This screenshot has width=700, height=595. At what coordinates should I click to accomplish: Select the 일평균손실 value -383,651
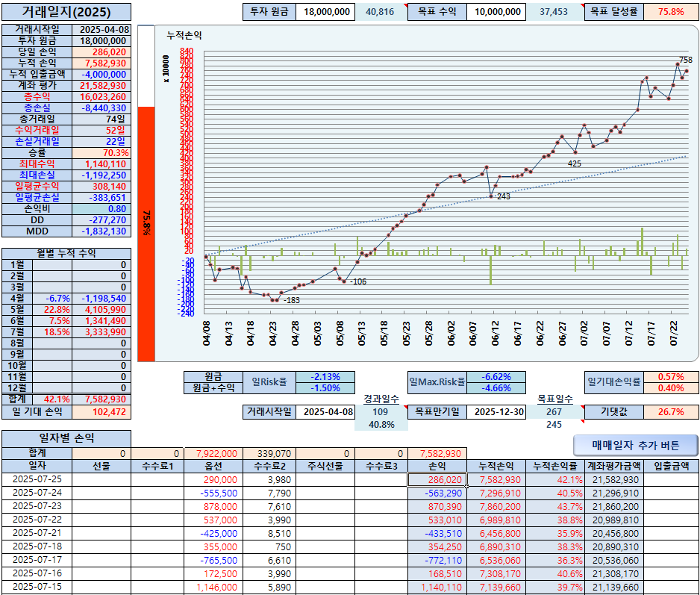coord(101,197)
